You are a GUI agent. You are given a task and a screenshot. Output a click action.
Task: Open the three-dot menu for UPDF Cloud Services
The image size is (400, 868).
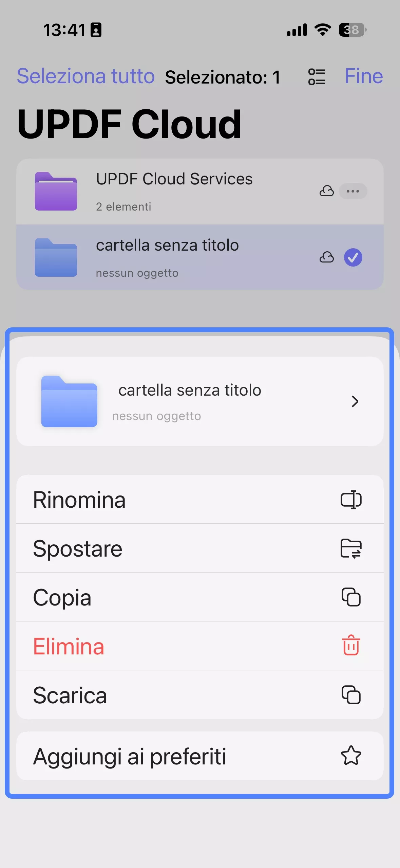353,191
